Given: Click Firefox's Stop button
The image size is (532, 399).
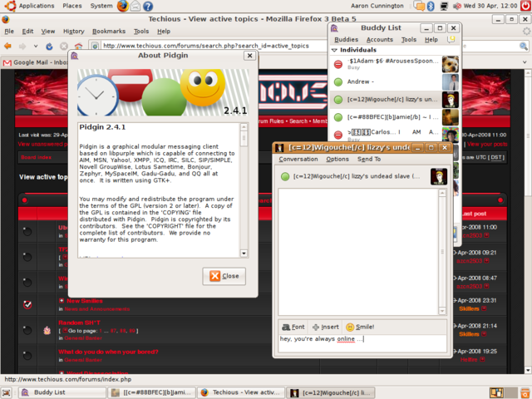Looking at the screenshot, I should 64,46.
